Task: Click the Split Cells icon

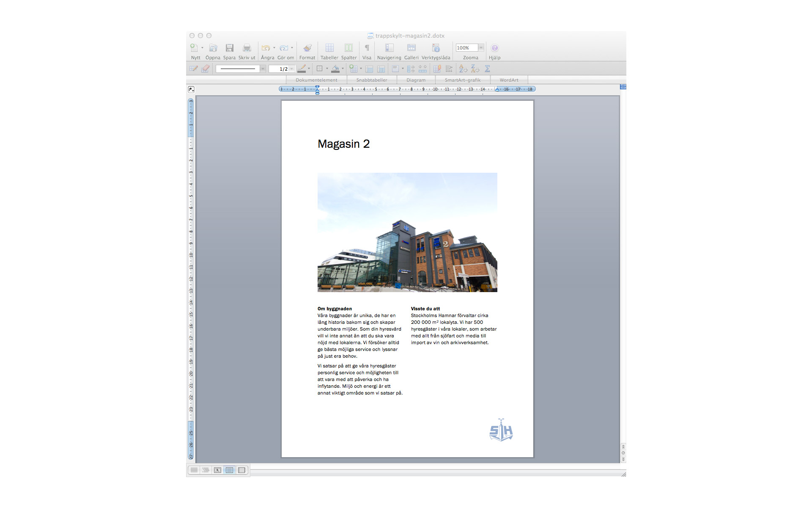Action: pos(381,69)
